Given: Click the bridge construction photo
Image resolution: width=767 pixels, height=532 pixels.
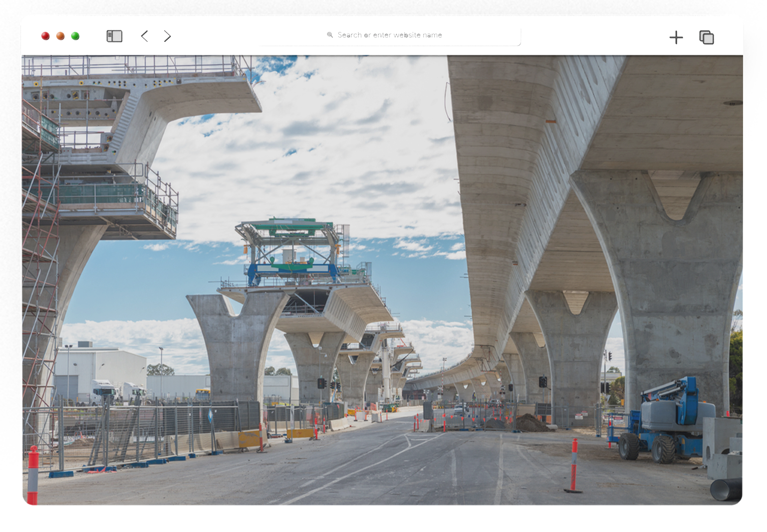Looking at the screenshot, I should click(x=382, y=280).
